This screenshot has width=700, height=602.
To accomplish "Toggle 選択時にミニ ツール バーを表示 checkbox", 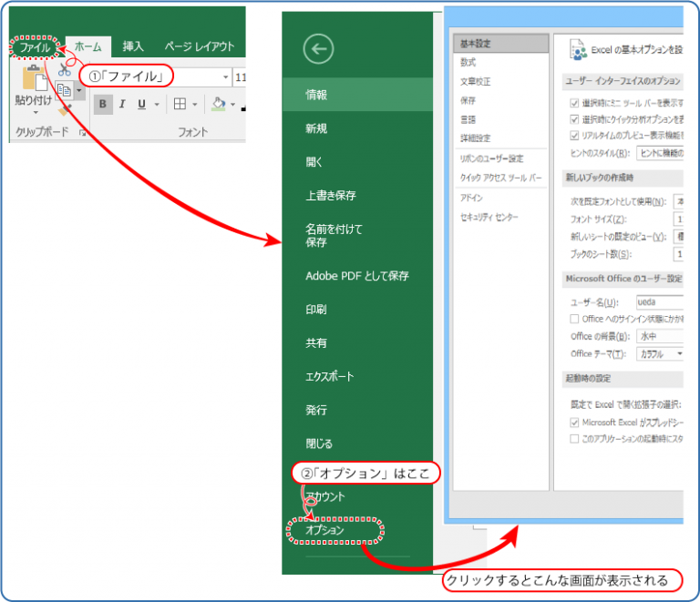I will tap(574, 103).
